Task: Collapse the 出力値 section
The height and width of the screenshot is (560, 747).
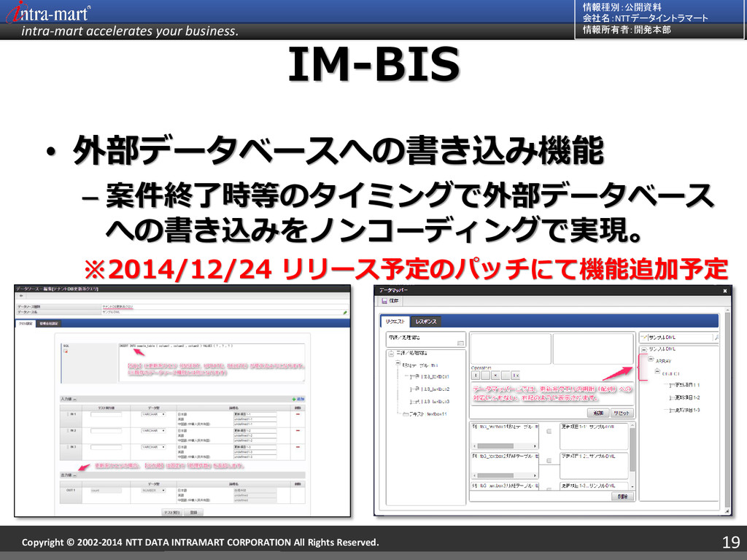Action: pos(75,475)
